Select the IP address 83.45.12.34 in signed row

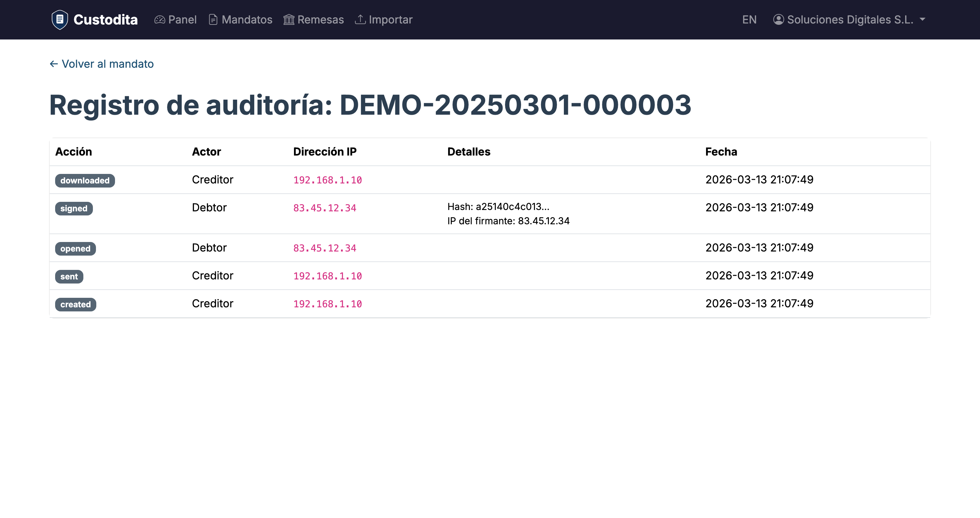click(325, 208)
